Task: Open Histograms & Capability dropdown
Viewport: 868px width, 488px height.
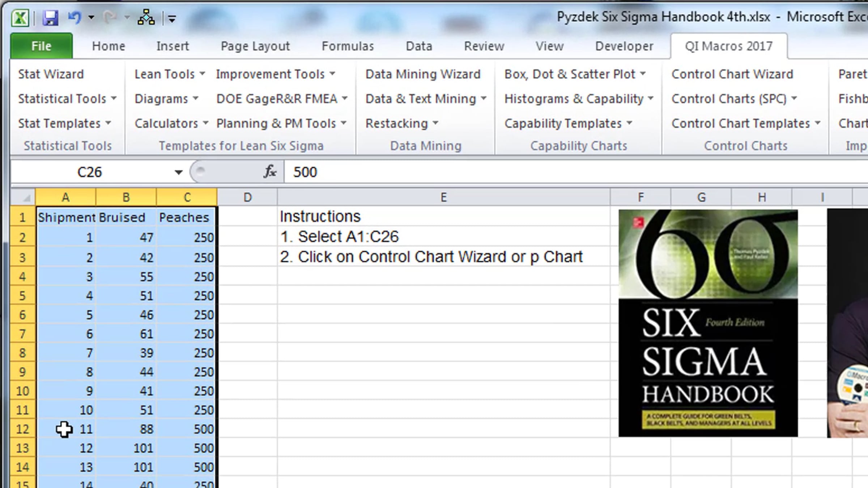Action: [579, 99]
